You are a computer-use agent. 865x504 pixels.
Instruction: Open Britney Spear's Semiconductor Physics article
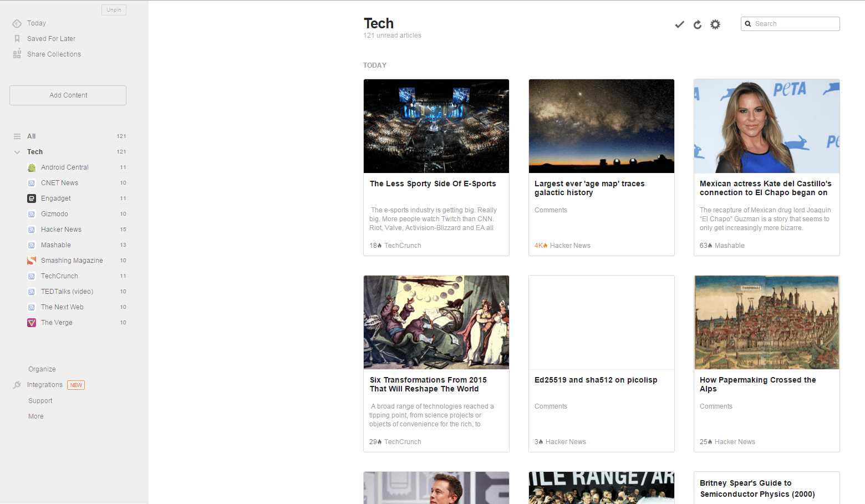(x=757, y=488)
